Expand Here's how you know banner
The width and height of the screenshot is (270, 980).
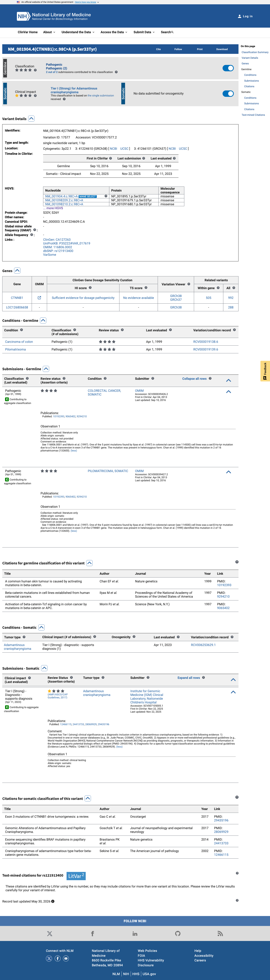(x=87, y=2)
